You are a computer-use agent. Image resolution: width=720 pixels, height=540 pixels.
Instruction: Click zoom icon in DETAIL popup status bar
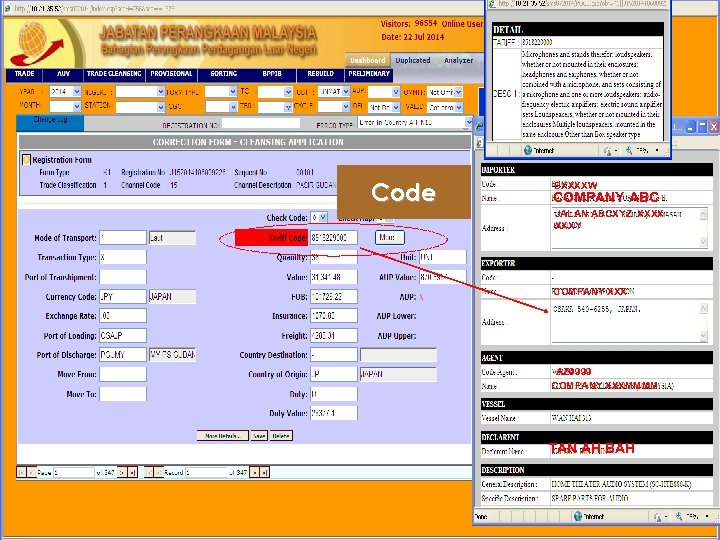pyautogui.click(x=629, y=150)
